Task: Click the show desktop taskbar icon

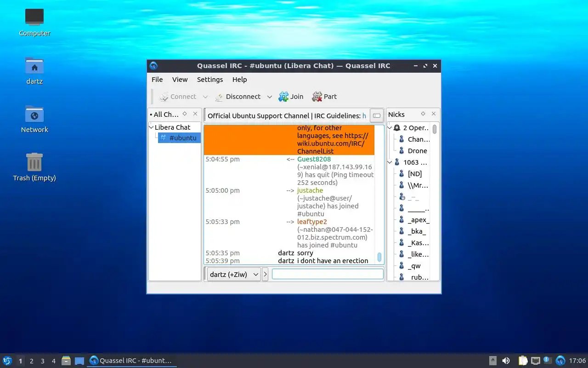Action: click(79, 361)
